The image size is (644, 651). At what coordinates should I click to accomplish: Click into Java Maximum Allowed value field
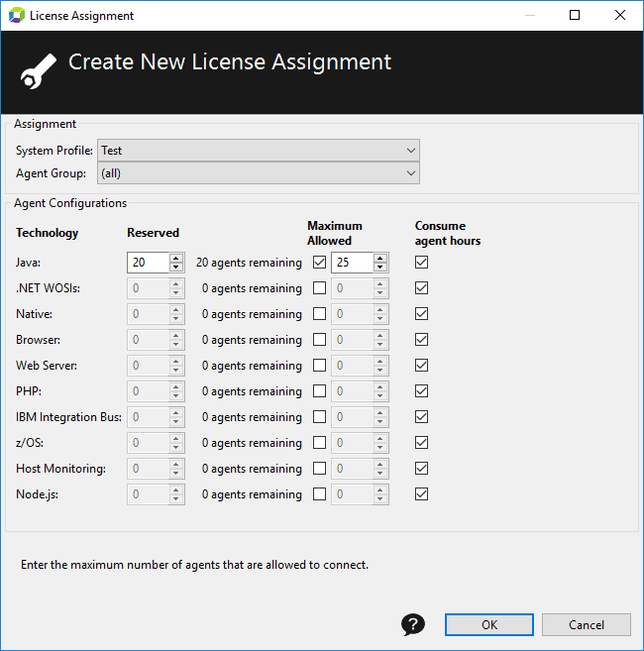coord(352,263)
